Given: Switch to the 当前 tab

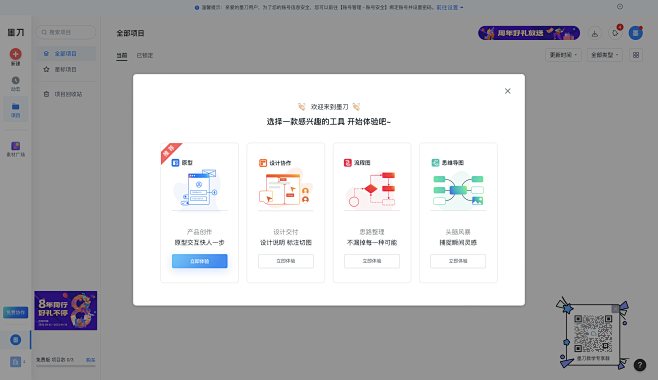Looking at the screenshot, I should [122, 55].
